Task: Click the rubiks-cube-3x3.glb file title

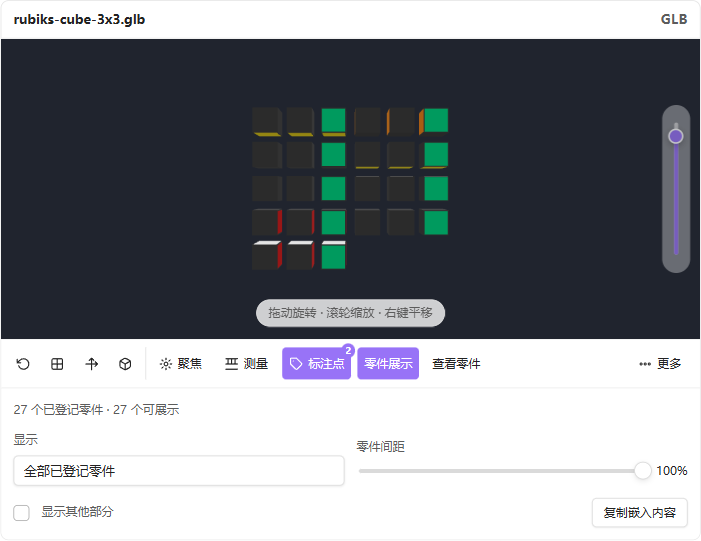Action: 79,20
